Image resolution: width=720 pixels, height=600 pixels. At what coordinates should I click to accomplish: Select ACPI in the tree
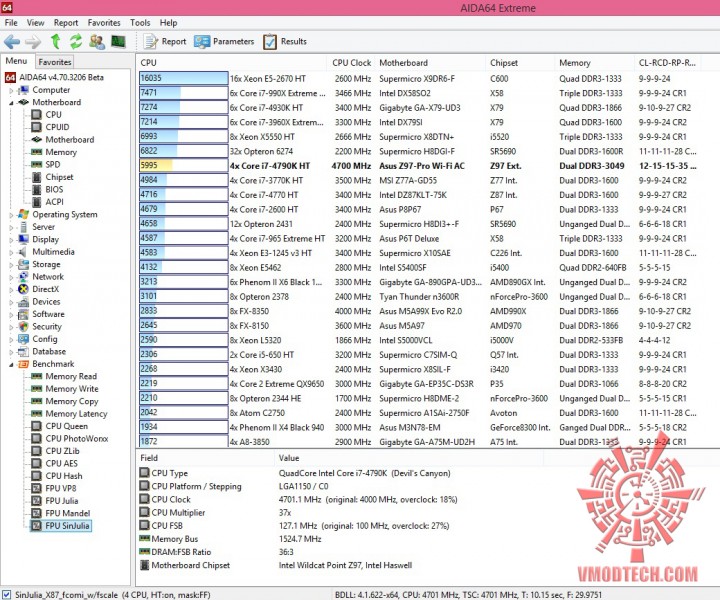(54, 202)
